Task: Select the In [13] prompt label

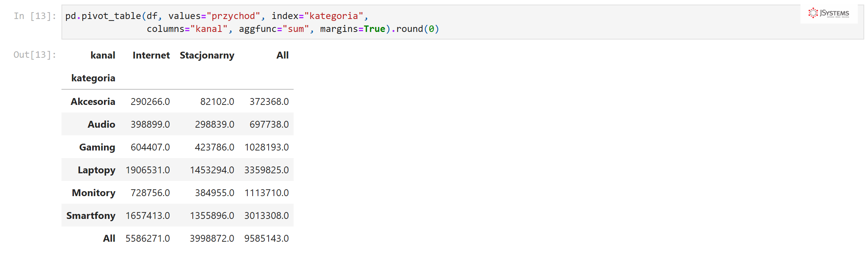Action: click(35, 16)
